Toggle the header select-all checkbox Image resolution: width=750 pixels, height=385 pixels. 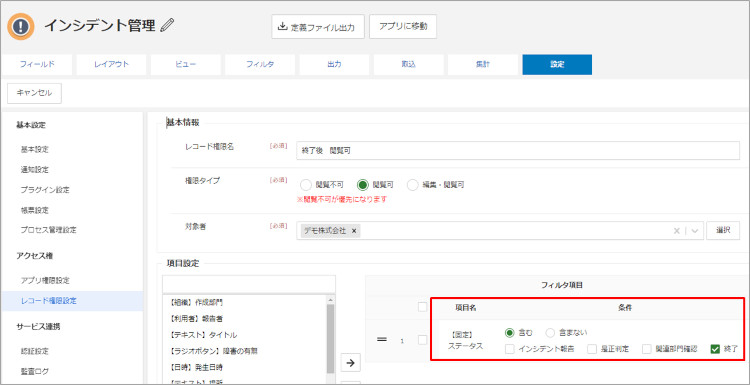[x=422, y=308]
